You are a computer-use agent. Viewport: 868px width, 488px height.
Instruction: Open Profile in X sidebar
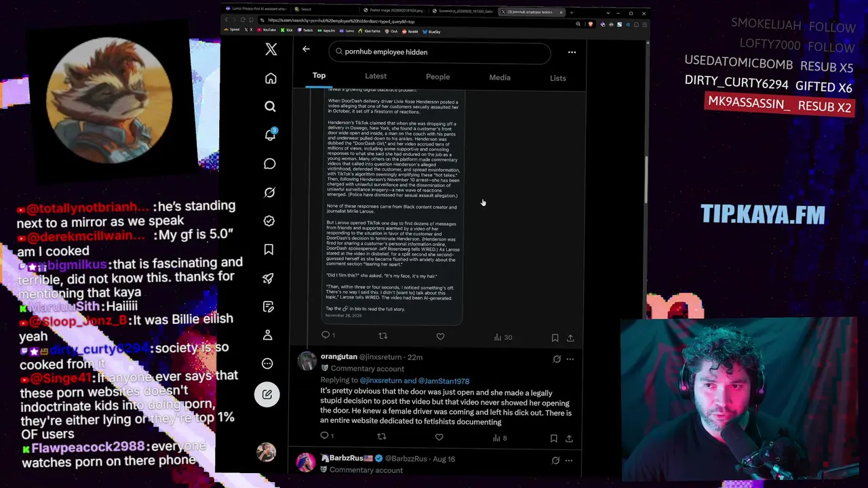(268, 335)
